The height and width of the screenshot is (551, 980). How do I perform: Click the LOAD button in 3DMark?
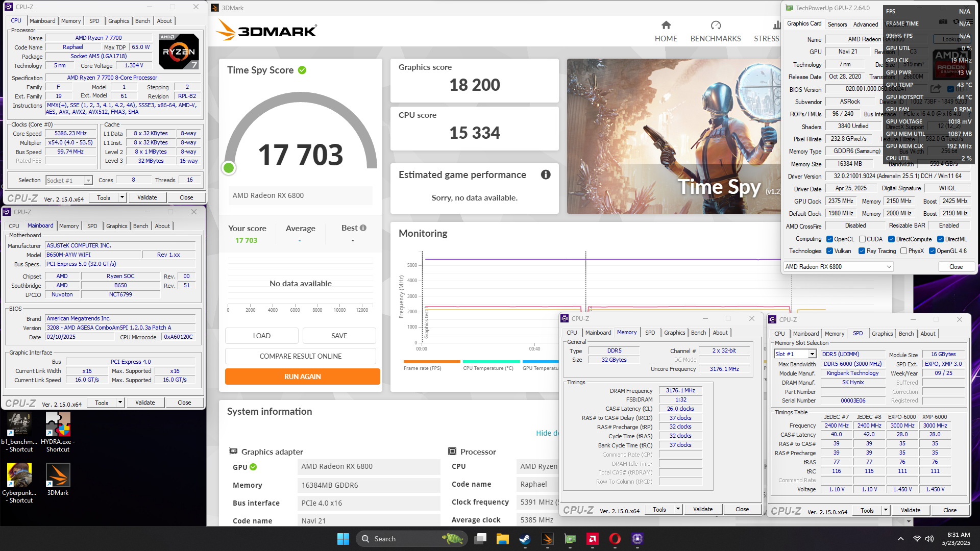(262, 336)
